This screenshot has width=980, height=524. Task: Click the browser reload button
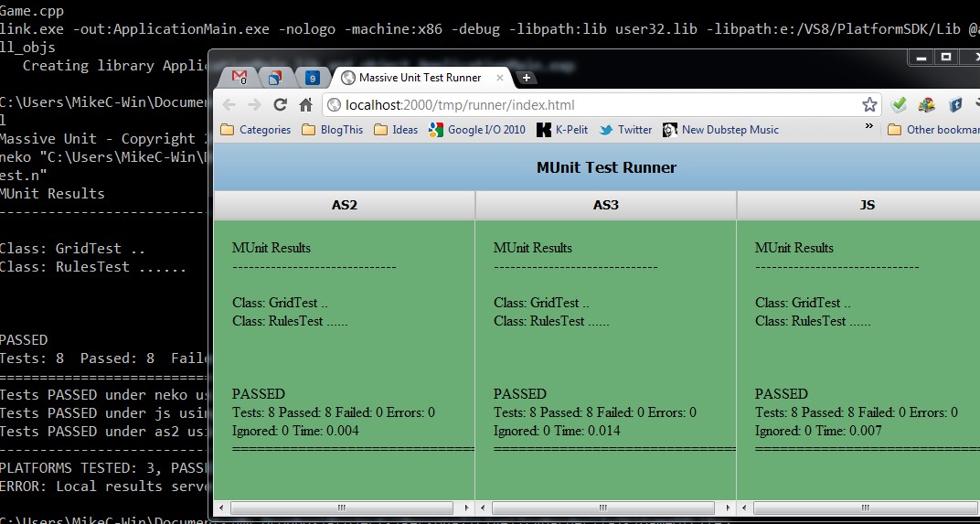tap(281, 104)
